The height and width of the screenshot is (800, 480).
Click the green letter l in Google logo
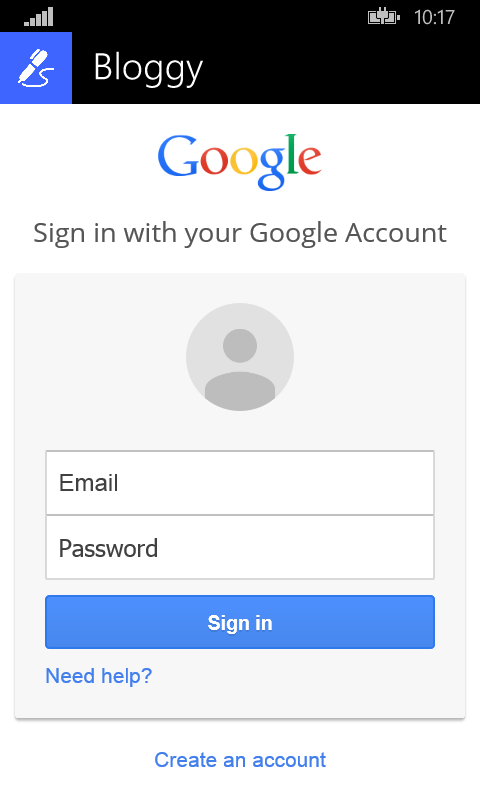pos(291,155)
